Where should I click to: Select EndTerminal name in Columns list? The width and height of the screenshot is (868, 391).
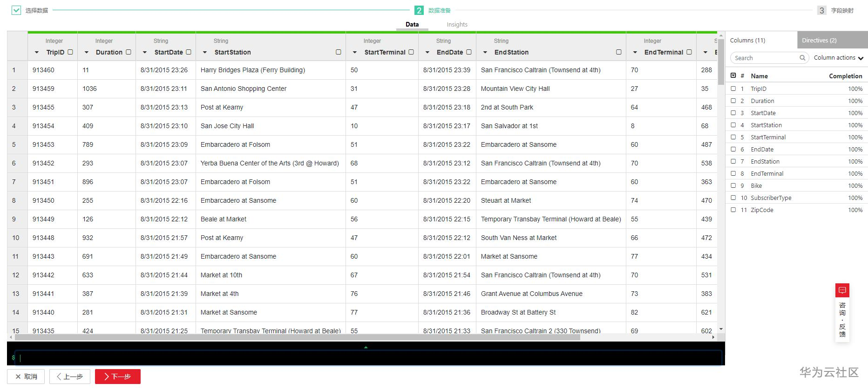(x=767, y=173)
